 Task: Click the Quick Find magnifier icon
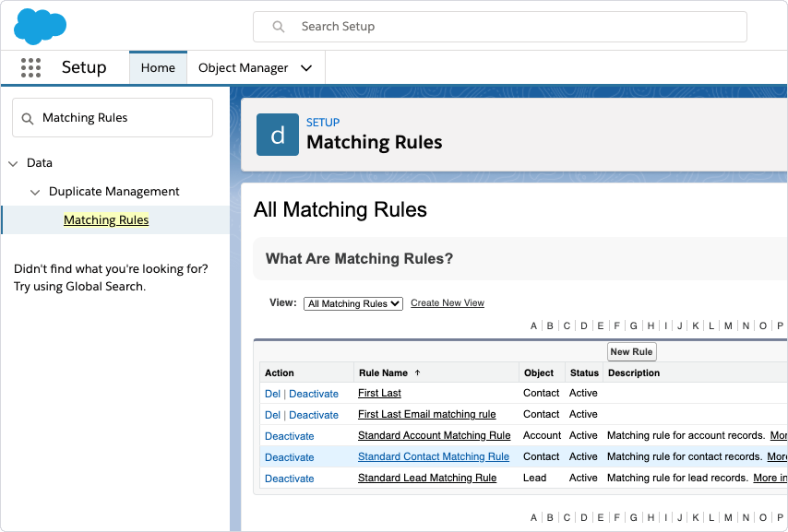coord(26,117)
